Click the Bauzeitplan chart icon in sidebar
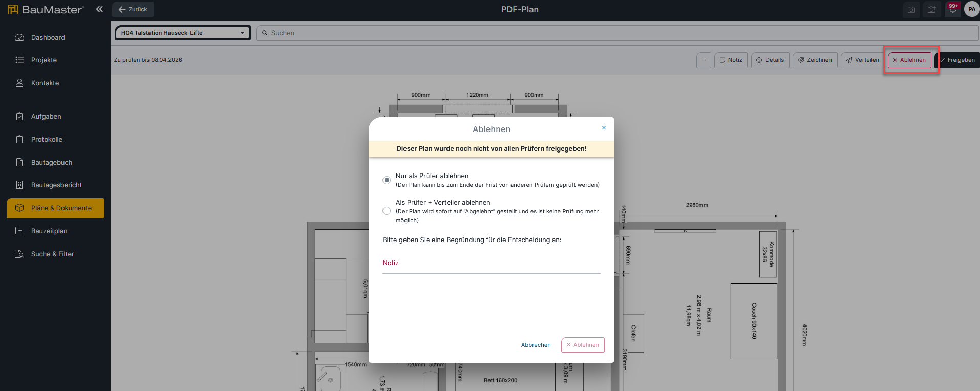Image resolution: width=980 pixels, height=391 pixels. [x=19, y=231]
